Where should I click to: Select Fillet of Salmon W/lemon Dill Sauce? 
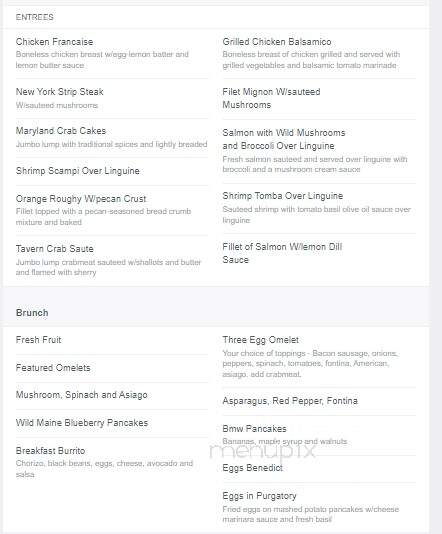coord(282,253)
